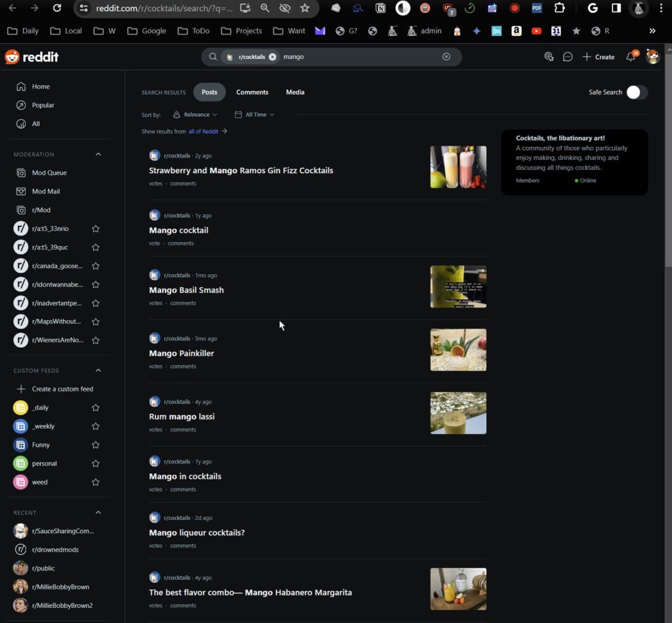
Task: Clear search text with X icon
Action: click(x=446, y=57)
